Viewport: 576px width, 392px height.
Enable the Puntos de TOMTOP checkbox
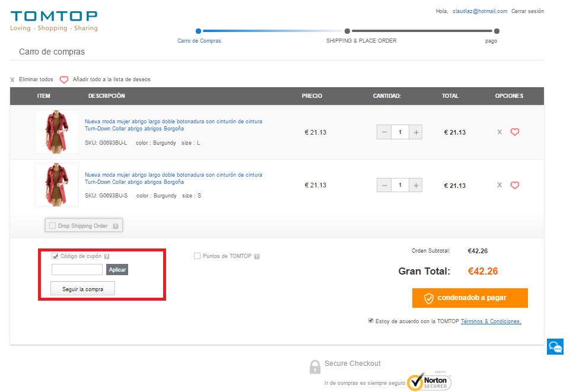[198, 256]
